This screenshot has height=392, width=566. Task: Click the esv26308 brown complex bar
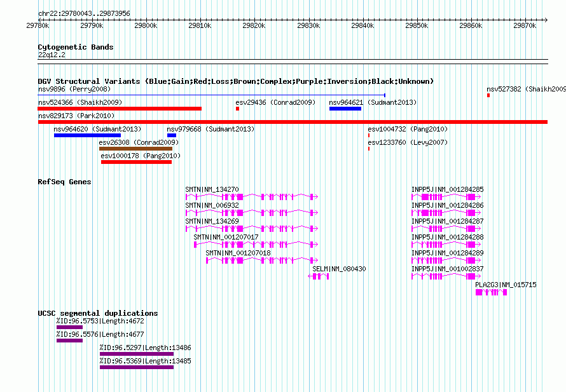135,149
